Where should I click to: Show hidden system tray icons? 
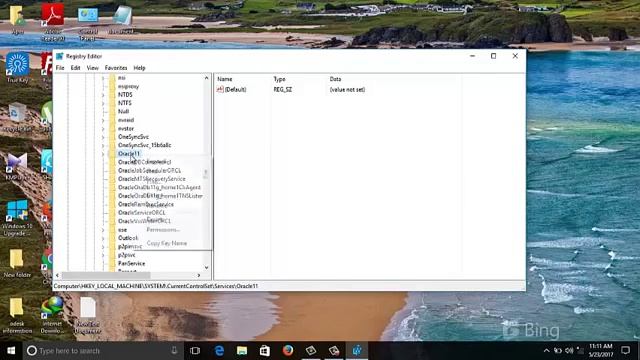pyautogui.click(x=547, y=350)
